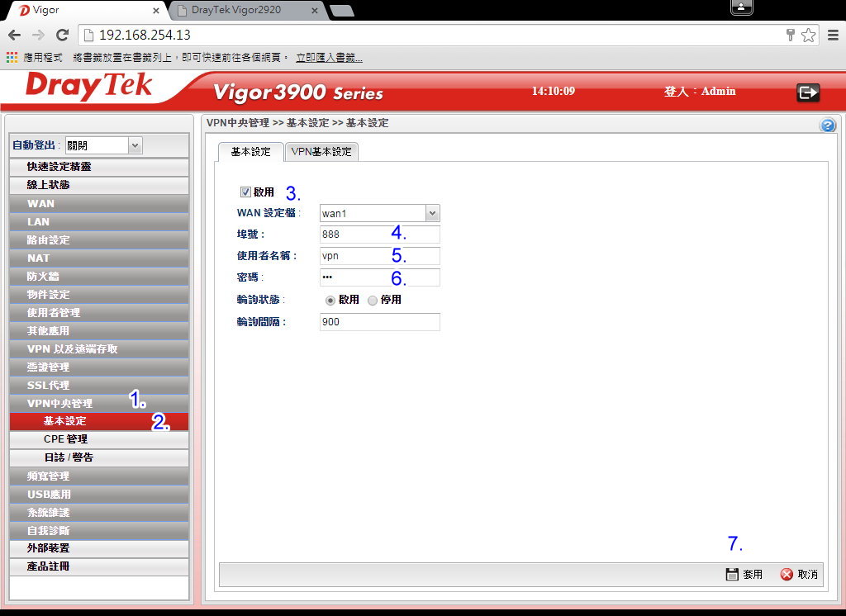This screenshot has height=616, width=846.
Task: Expand the NAT menu section
Action: 99,258
